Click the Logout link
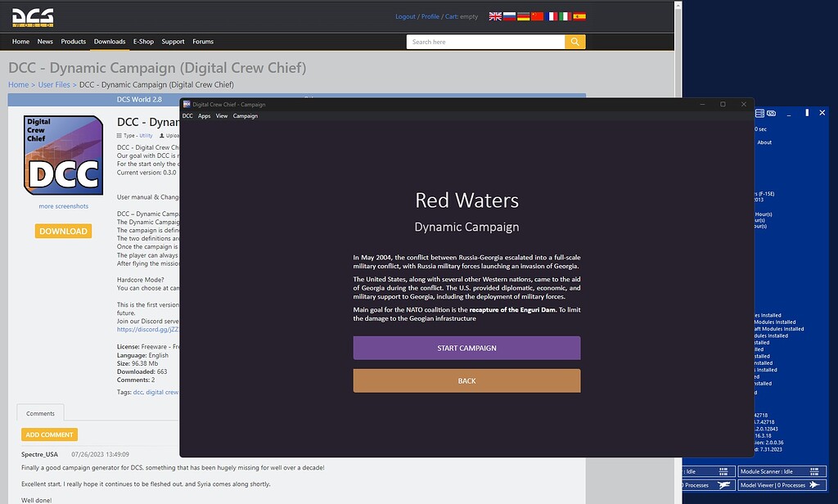The image size is (838, 504). point(406,16)
